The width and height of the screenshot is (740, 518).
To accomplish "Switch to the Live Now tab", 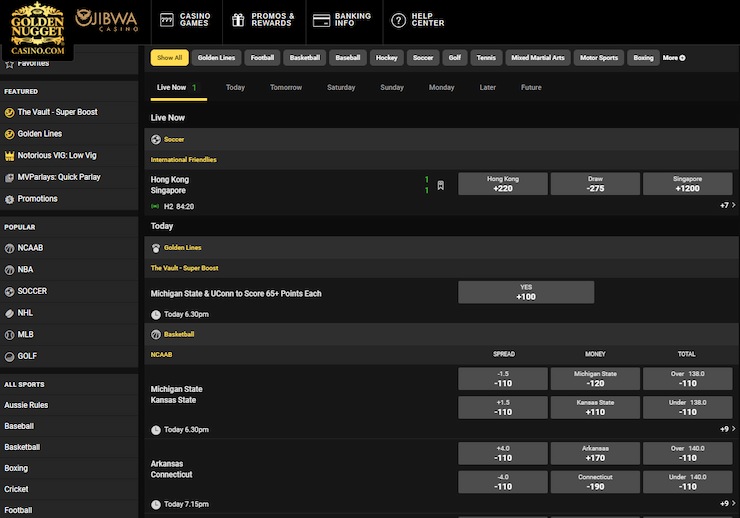I will pyautogui.click(x=178, y=88).
